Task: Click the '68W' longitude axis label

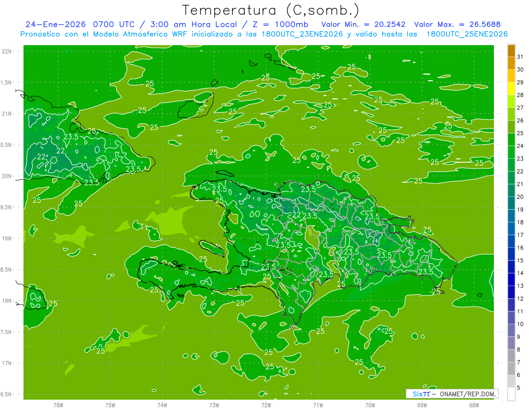Action: pos(474,405)
